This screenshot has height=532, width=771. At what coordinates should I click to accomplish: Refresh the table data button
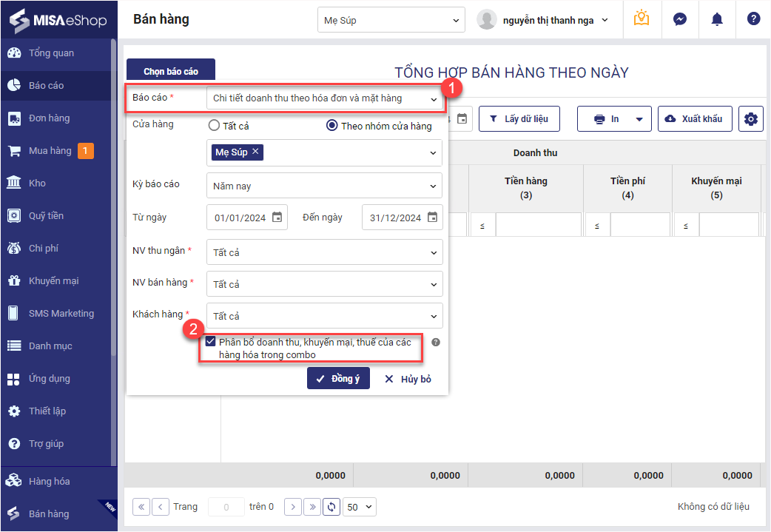[331, 507]
